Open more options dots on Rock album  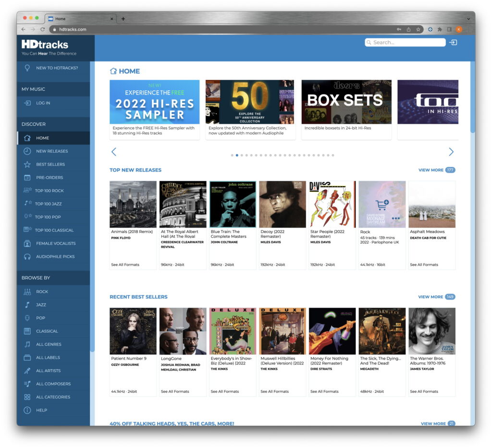pos(396,218)
